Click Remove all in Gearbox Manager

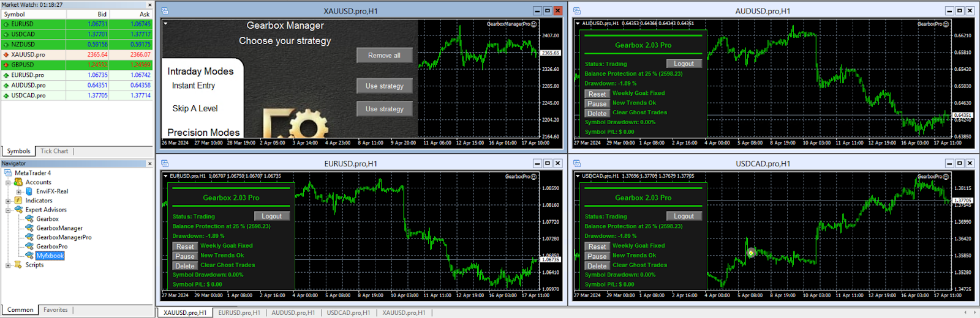tap(385, 55)
